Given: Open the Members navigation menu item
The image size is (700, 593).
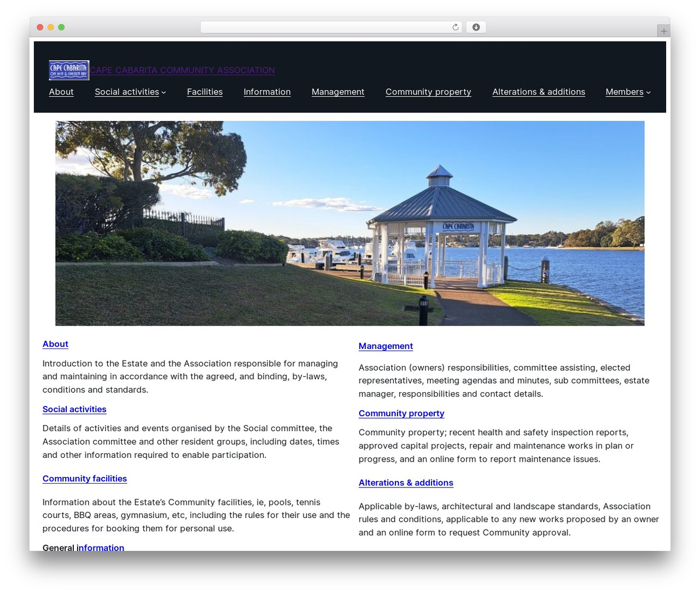Looking at the screenshot, I should 625,92.
